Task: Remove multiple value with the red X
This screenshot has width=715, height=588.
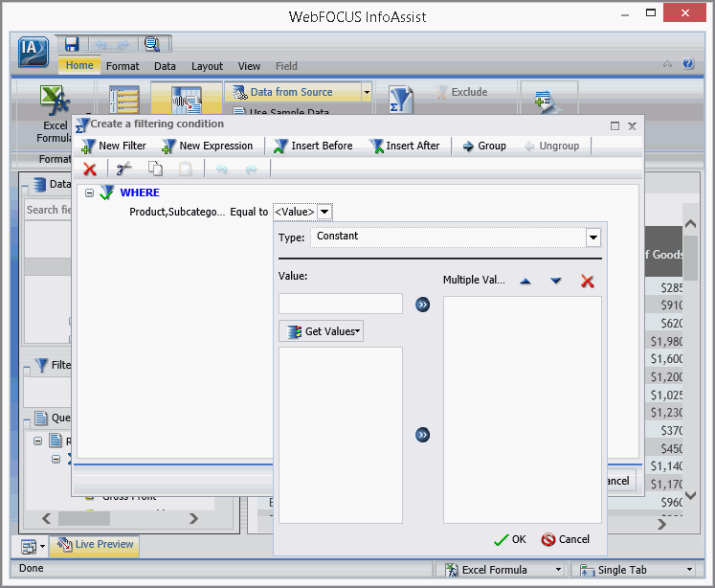Action: 588,281
